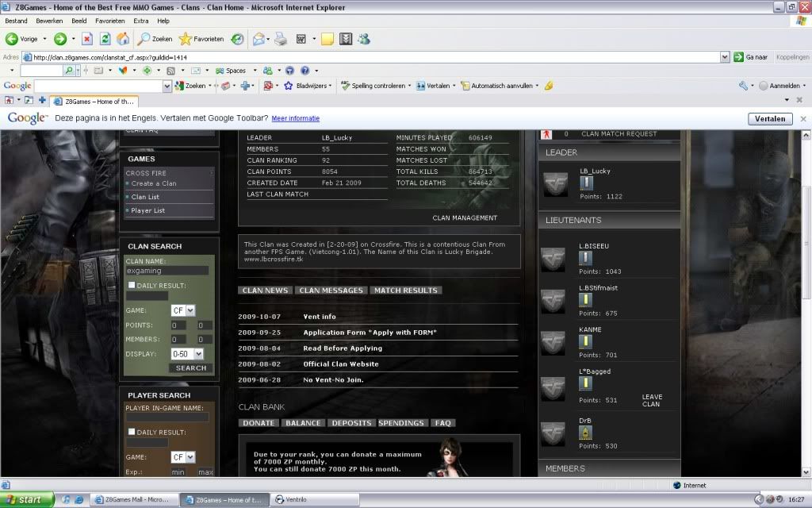
Task: Click the Mail envelope icon
Action: [258, 38]
